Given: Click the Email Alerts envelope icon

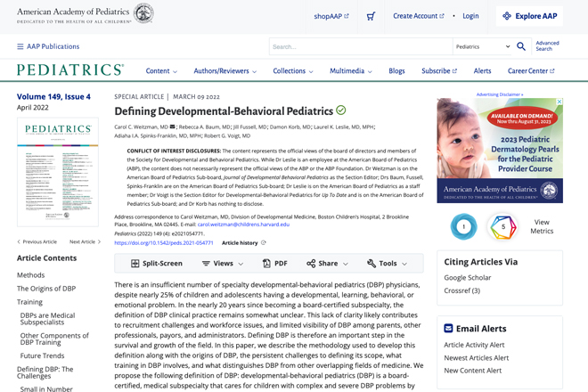Looking at the screenshot, I should pyautogui.click(x=448, y=328).
